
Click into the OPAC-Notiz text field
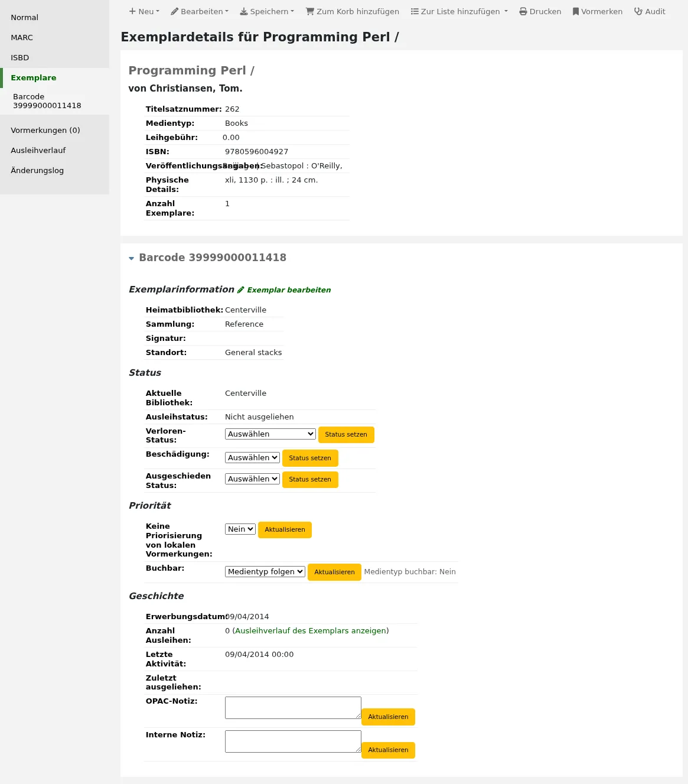click(293, 708)
